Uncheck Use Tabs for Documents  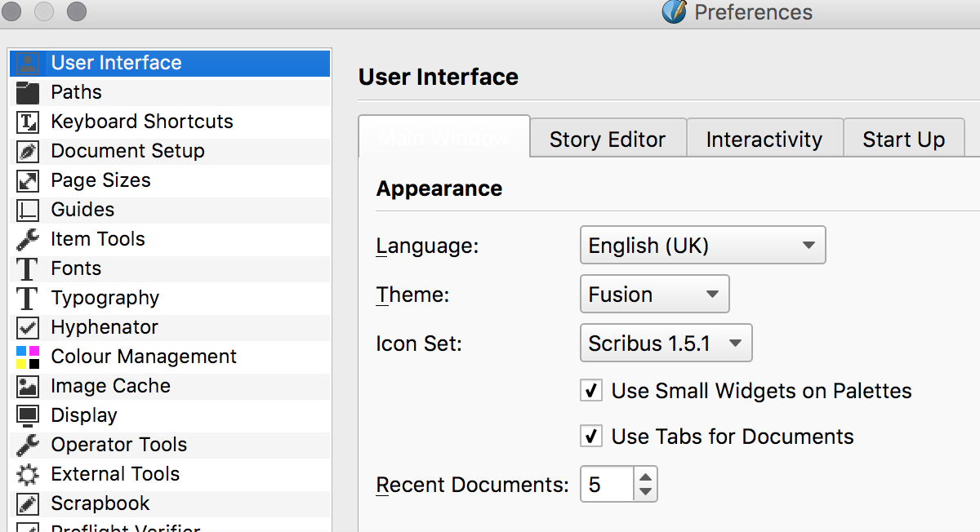click(x=591, y=437)
